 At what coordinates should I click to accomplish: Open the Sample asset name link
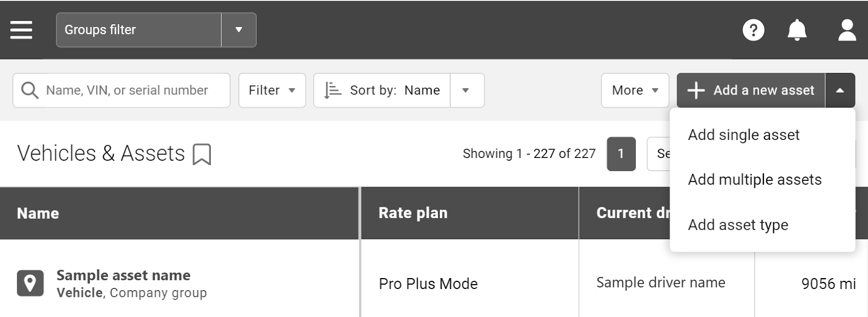tap(123, 275)
